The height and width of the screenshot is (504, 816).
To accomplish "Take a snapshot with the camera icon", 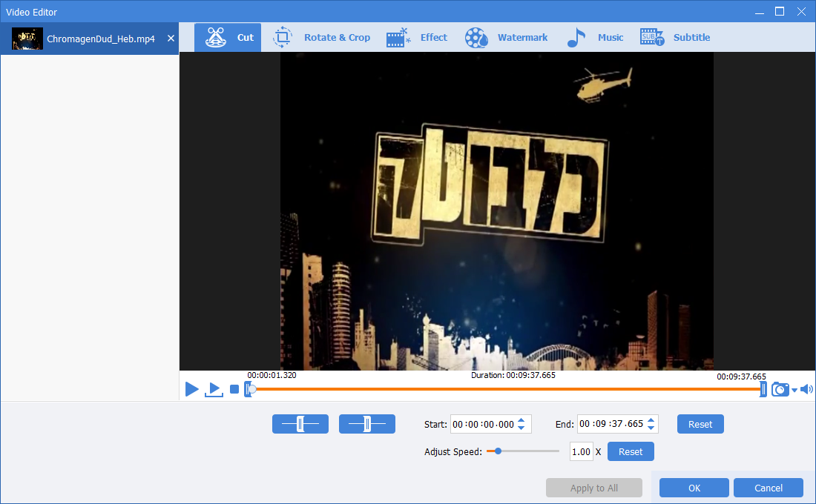I will point(780,389).
